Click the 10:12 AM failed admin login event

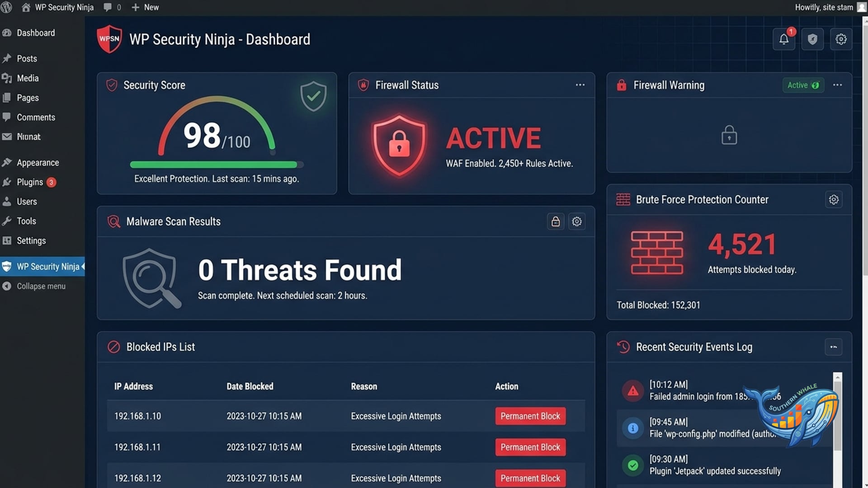[x=724, y=390]
